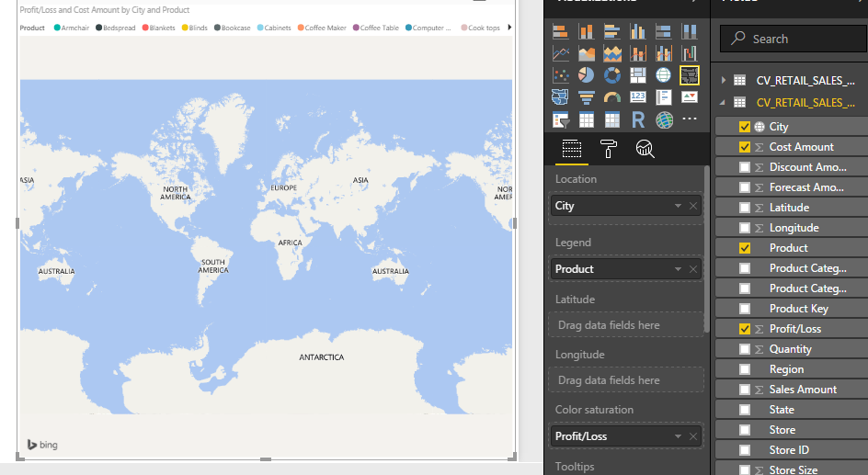The height and width of the screenshot is (475, 868).
Task: Select the R script visual icon
Action: (x=638, y=119)
